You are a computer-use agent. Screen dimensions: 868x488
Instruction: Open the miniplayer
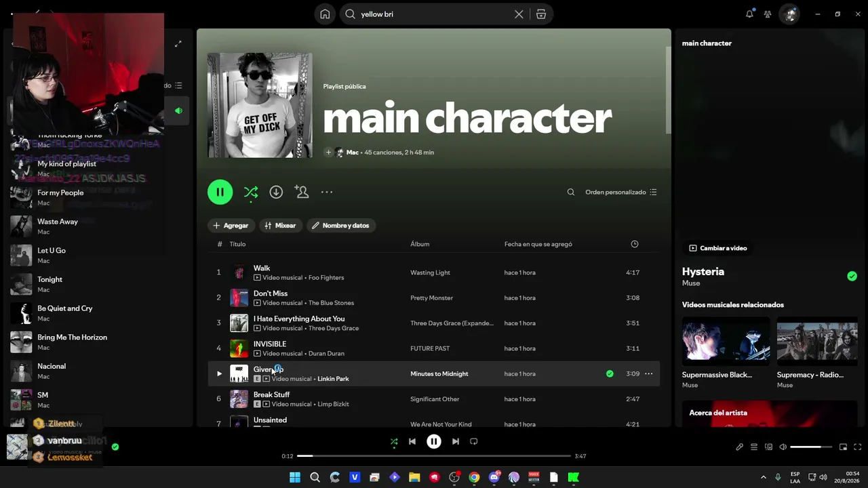pos(844,447)
